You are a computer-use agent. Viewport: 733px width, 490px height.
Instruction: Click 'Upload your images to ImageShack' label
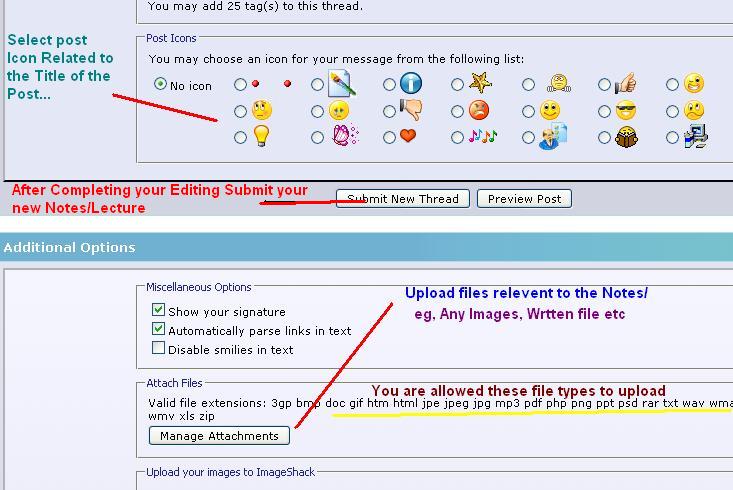coord(230,472)
